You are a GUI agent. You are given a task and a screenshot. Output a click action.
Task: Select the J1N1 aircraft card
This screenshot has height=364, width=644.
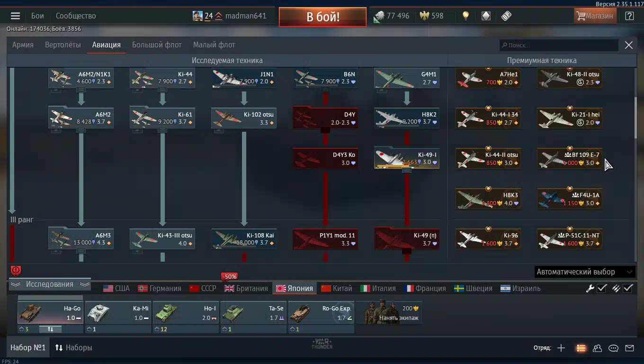click(x=244, y=78)
